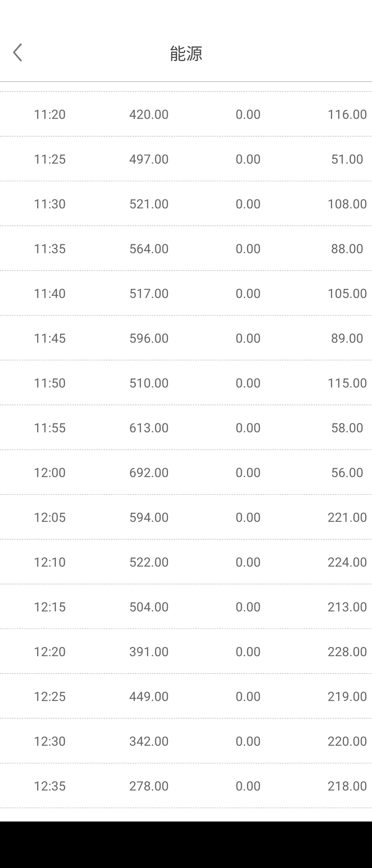Select the 11:20 time row
This screenshot has width=372, height=868.
pos(186,114)
